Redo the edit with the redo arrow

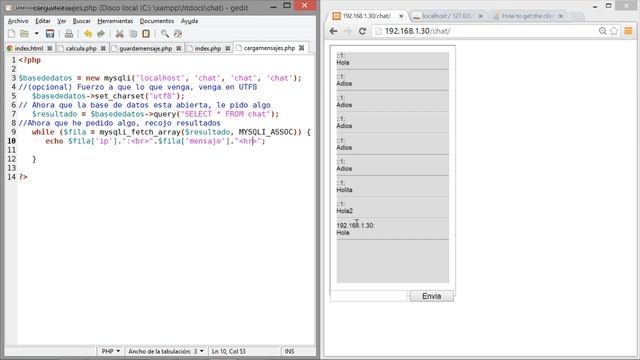point(101,34)
